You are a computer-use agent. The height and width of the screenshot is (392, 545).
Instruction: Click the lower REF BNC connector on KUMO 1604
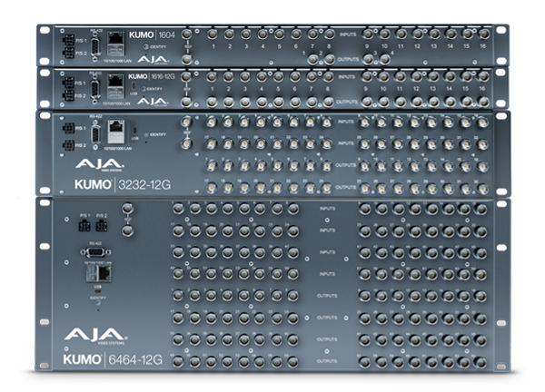(187, 60)
